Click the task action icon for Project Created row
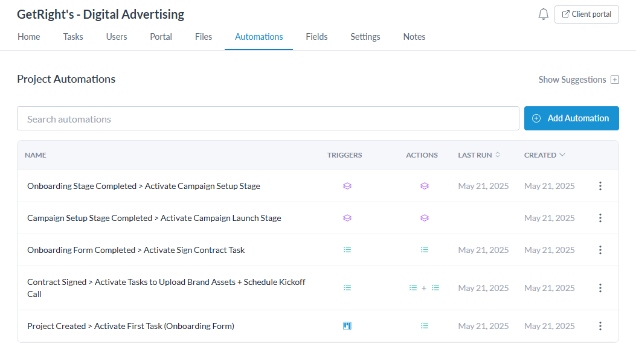636x364 pixels. pyautogui.click(x=425, y=326)
